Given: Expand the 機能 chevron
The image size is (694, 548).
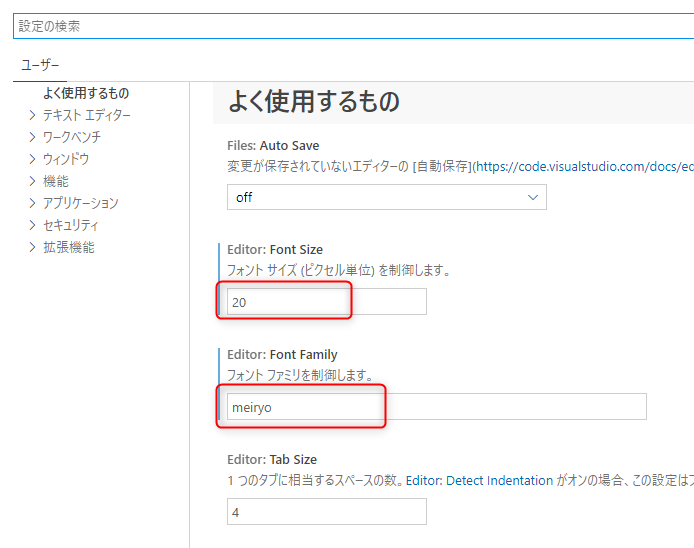Looking at the screenshot, I should point(33,181).
